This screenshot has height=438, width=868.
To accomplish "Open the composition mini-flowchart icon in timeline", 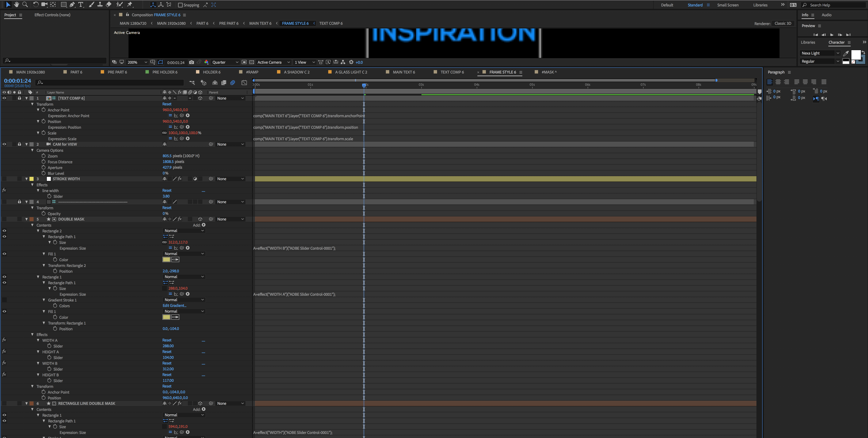I will tap(192, 82).
